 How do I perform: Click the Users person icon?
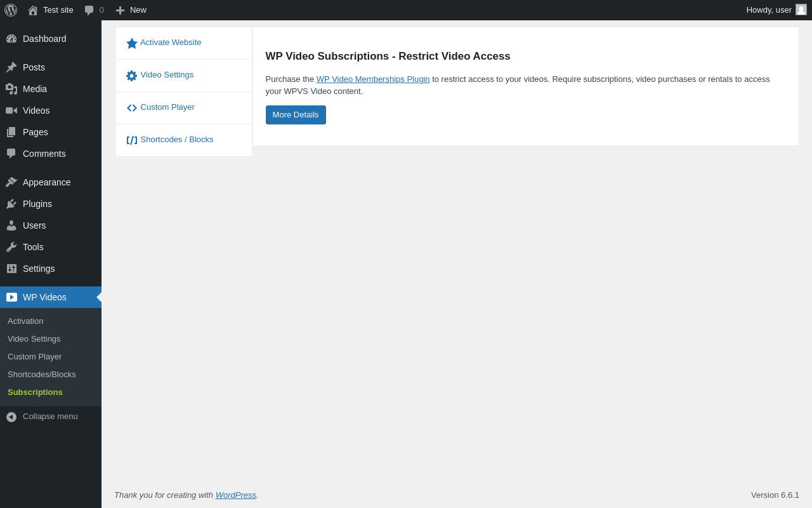(x=11, y=225)
